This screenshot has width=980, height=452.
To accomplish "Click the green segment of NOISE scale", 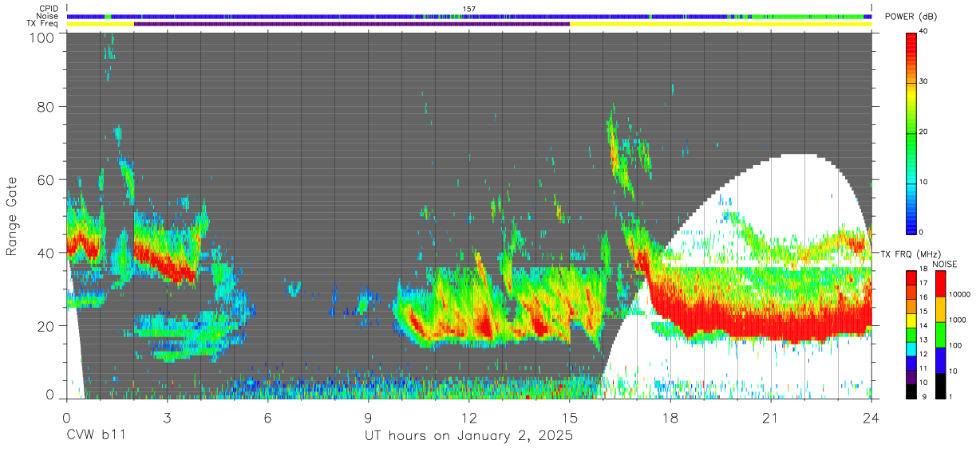I will [941, 334].
